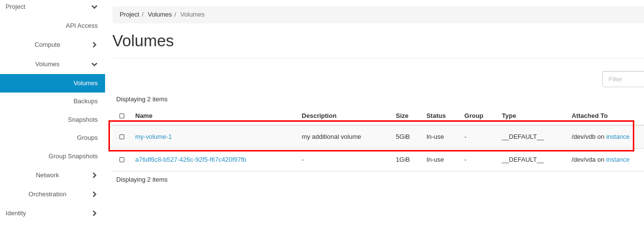Check the my-volume-1 row checkbox

(x=122, y=137)
